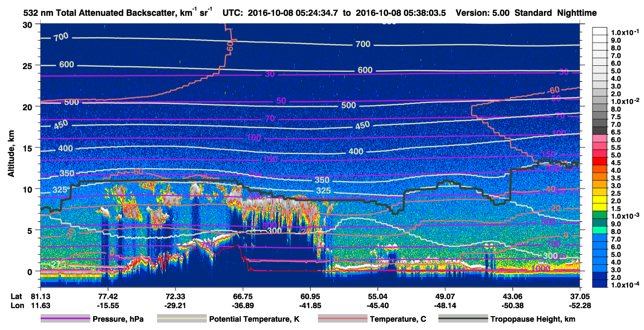Click latitude value 55.04

[x=377, y=296]
